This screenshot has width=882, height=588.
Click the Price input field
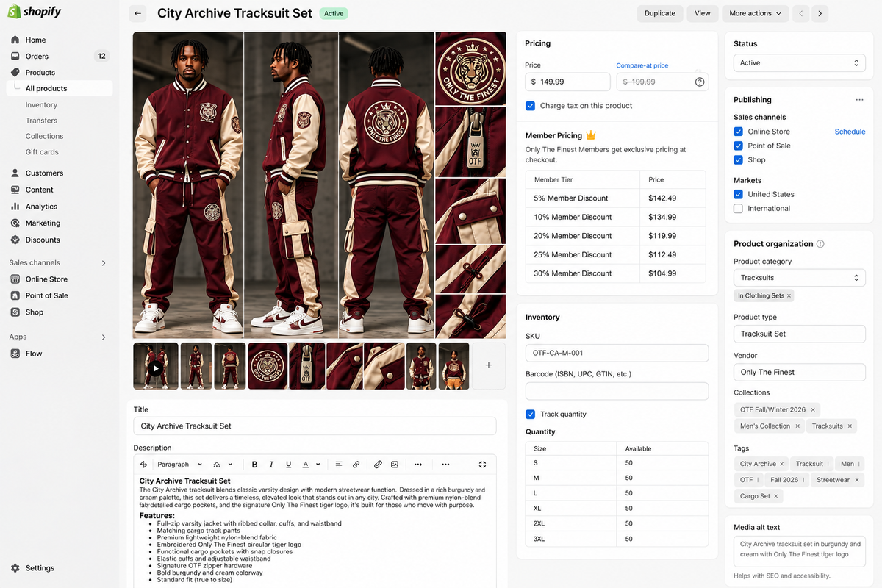coord(568,82)
